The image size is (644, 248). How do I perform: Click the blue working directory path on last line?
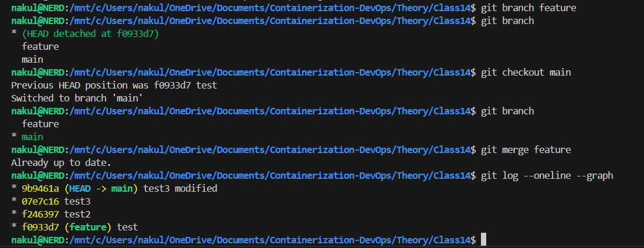click(270, 240)
